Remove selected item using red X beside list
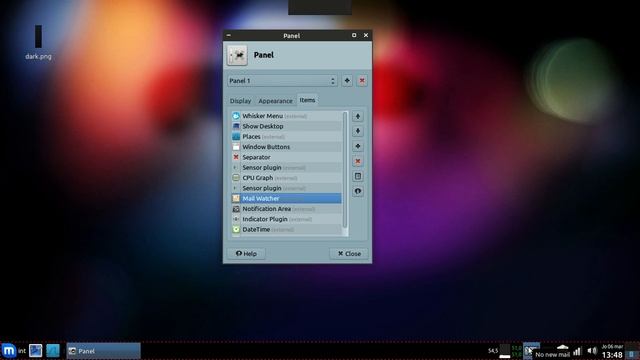 358,161
